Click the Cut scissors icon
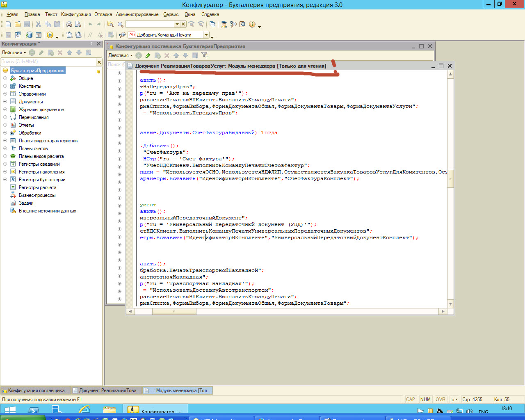This screenshot has height=420, width=525. [x=38, y=25]
